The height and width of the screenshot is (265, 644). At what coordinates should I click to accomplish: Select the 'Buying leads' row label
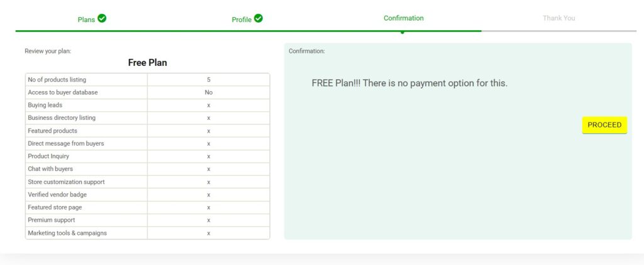tap(45, 105)
